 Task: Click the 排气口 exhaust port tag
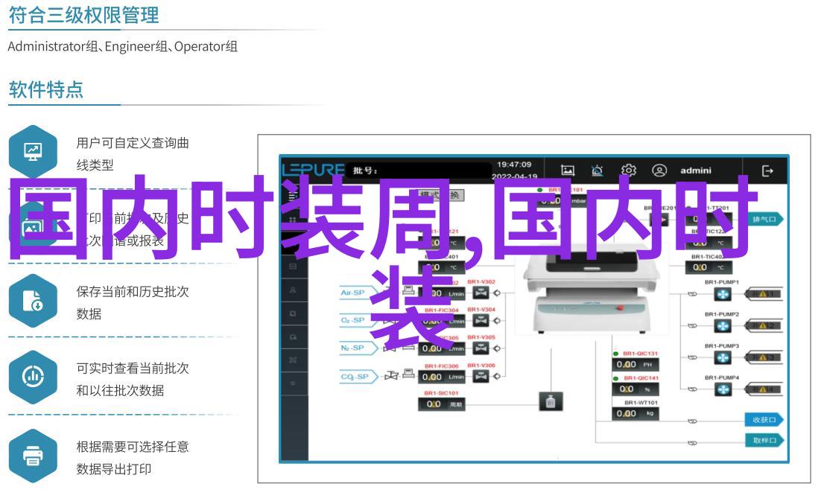pos(764,219)
